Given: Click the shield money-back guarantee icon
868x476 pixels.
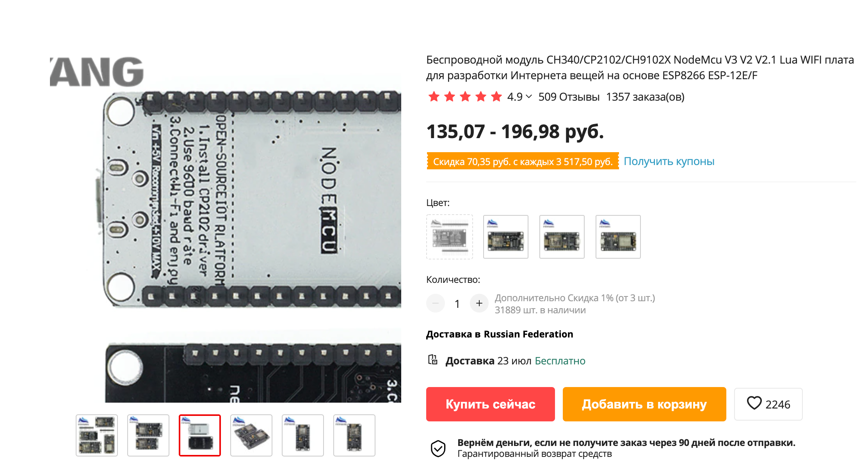Looking at the screenshot, I should 438,448.
